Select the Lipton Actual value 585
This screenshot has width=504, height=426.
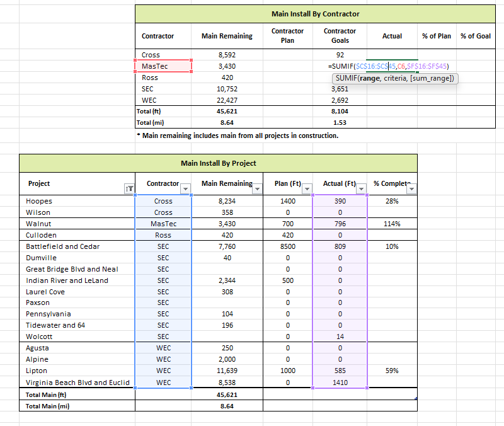point(340,371)
